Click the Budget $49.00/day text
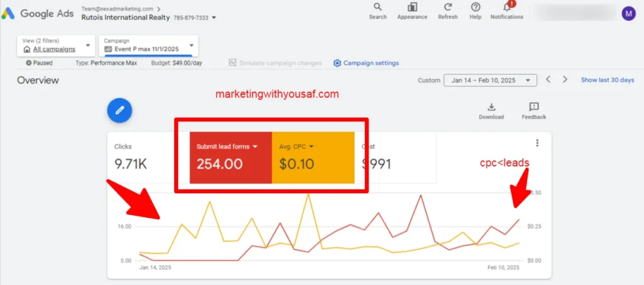 point(177,64)
